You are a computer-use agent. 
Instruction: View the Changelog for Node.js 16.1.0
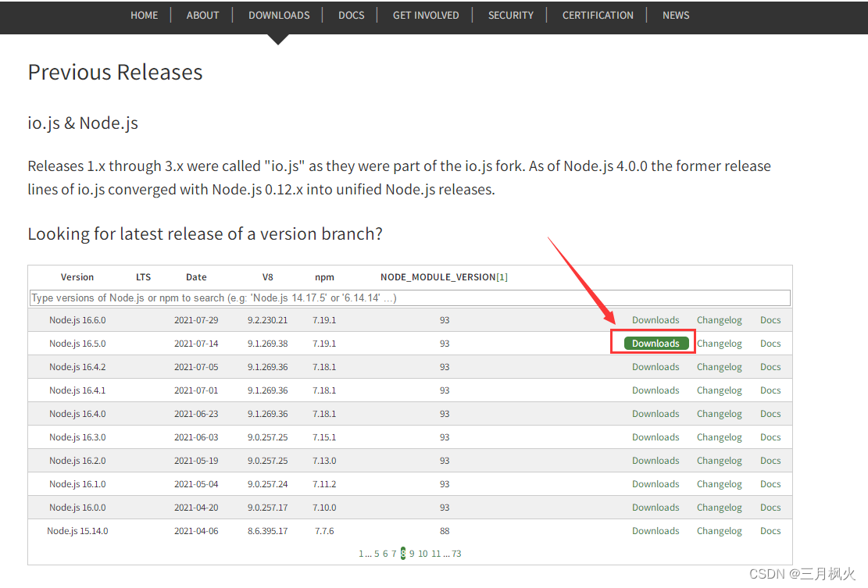pos(719,484)
